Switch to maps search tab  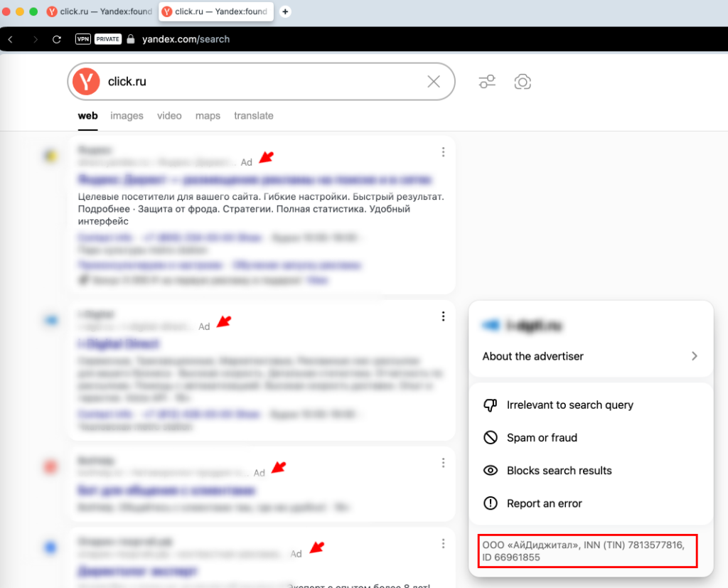208,116
